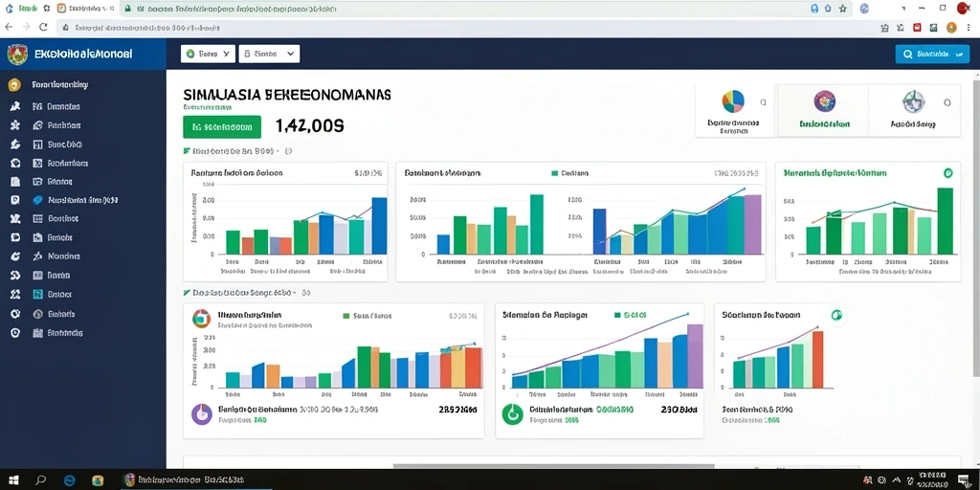The image size is (980, 490).
Task: Click the green circle icon on the top-right chart card
Action: [947, 173]
